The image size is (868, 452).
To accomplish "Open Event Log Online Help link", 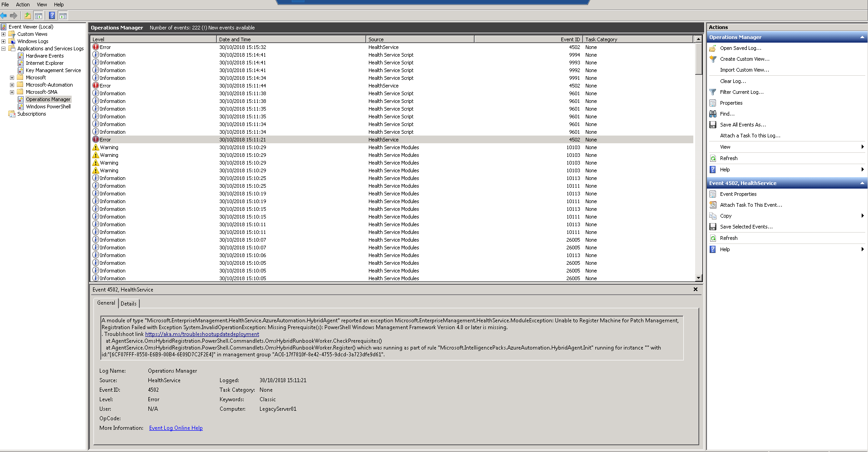I will [176, 428].
